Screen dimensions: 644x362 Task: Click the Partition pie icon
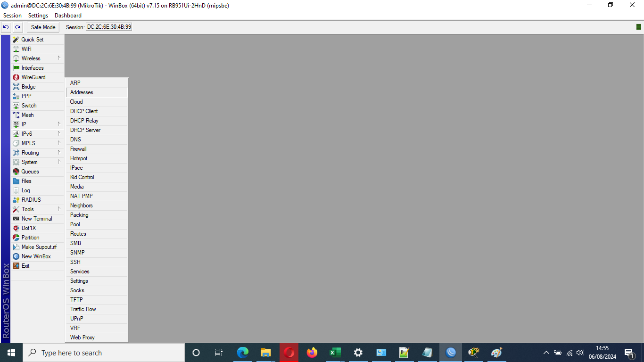tap(16, 238)
